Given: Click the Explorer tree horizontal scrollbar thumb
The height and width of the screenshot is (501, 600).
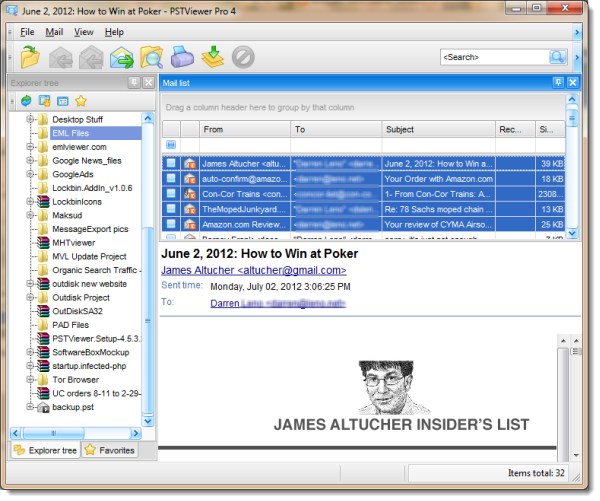Looking at the screenshot, I should 54,433.
